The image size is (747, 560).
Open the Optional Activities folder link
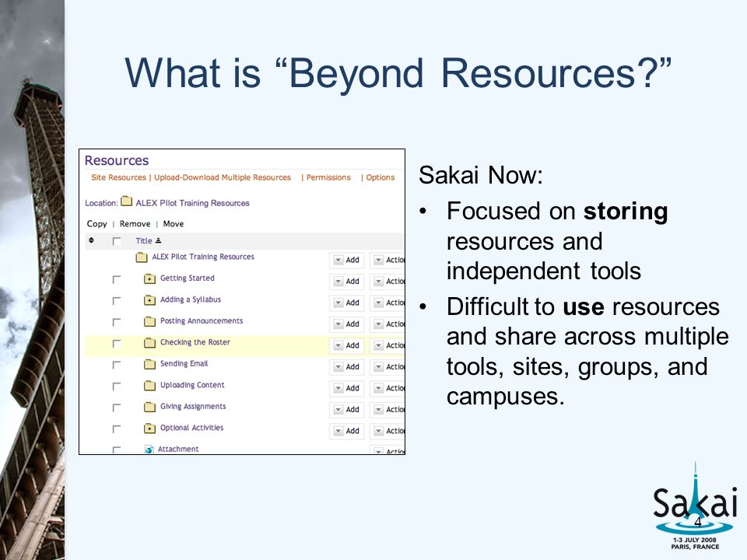(192, 428)
